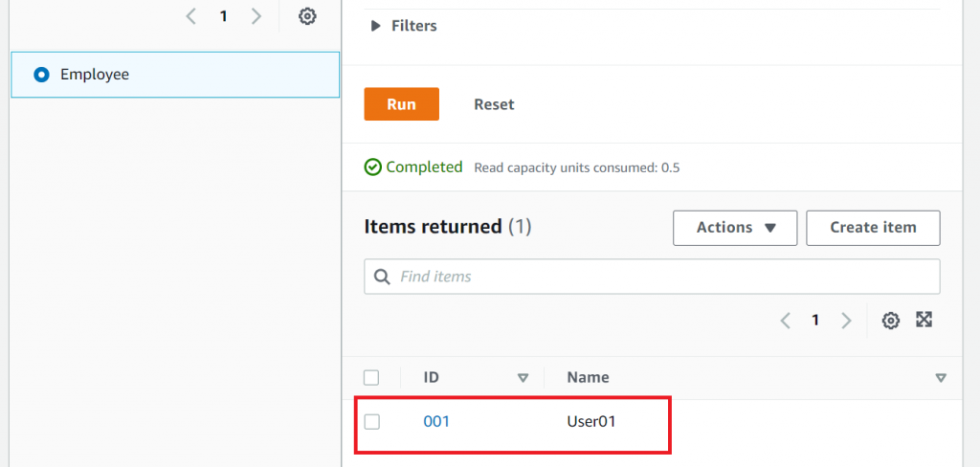Check the select-all items checkbox
The image size is (980, 467).
(372, 377)
